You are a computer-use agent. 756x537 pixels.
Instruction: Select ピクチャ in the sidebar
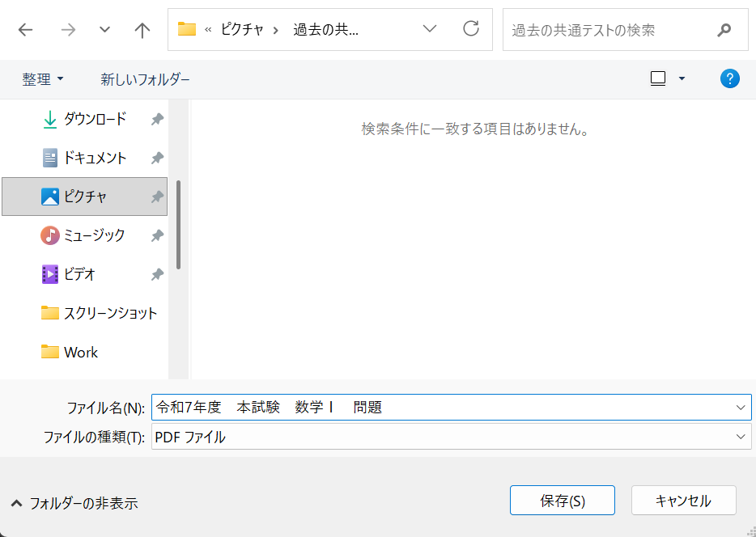click(84, 197)
